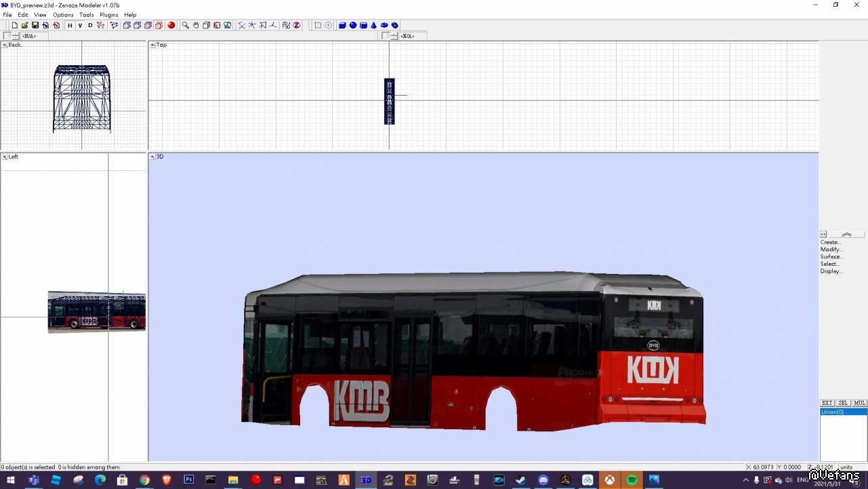Open the Options menu
The image size is (868, 489).
click(63, 15)
